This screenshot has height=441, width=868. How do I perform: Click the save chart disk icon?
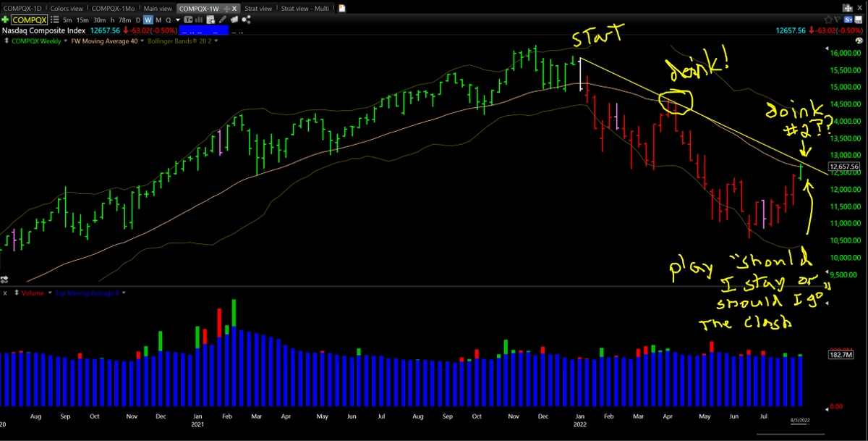pos(859,20)
